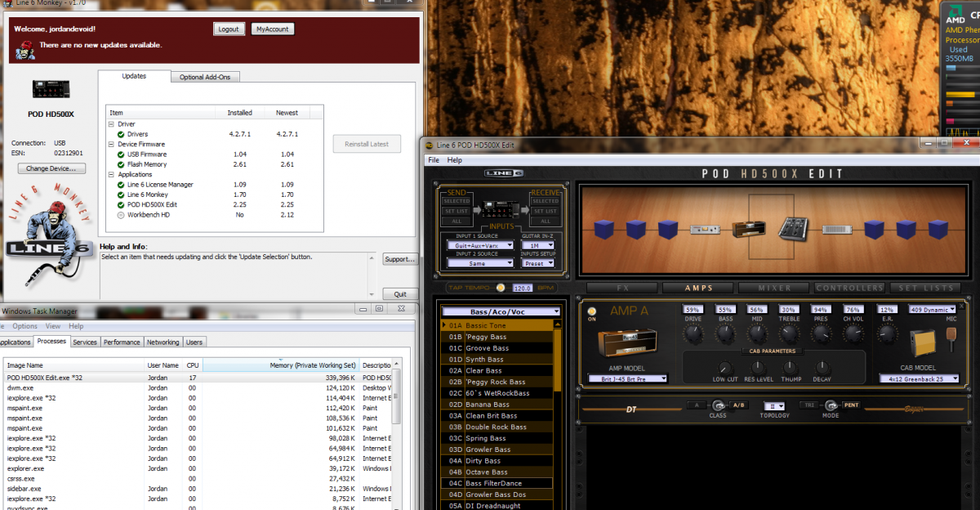Open File menu in POD HD500X Edit
980x510 pixels.
pos(434,160)
